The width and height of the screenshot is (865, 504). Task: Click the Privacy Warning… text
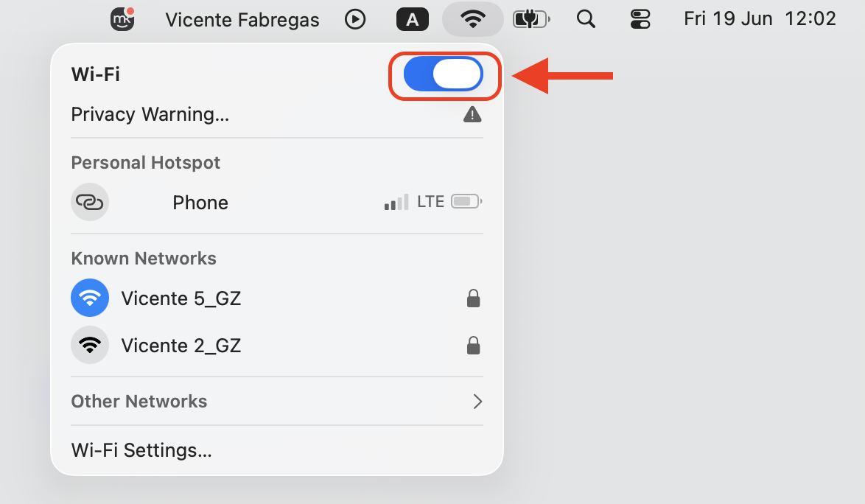(150, 114)
